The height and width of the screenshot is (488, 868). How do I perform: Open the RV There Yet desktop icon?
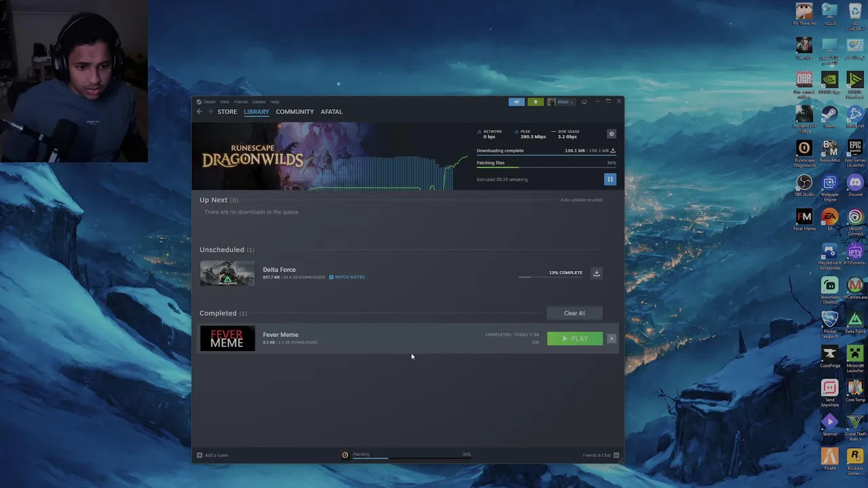click(x=804, y=14)
